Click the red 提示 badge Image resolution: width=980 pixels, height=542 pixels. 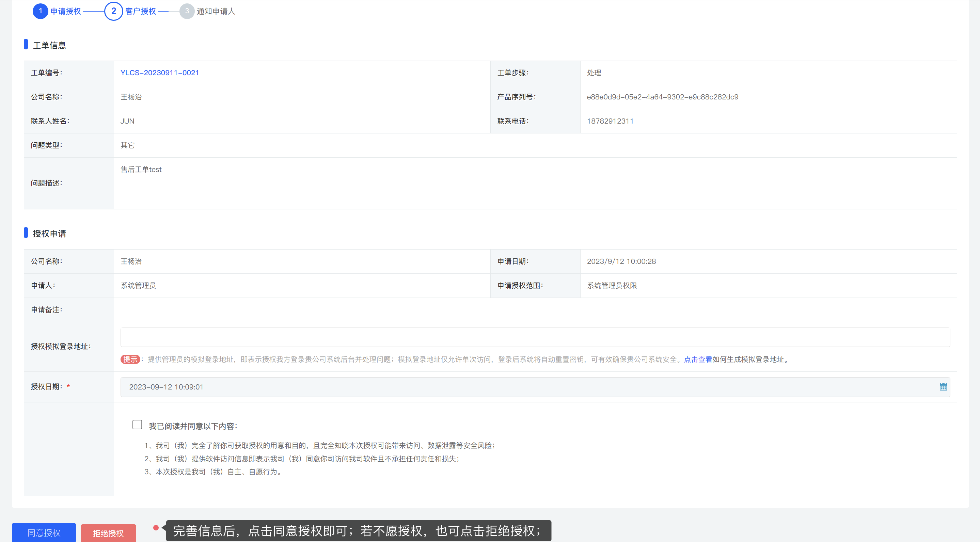pyautogui.click(x=130, y=360)
